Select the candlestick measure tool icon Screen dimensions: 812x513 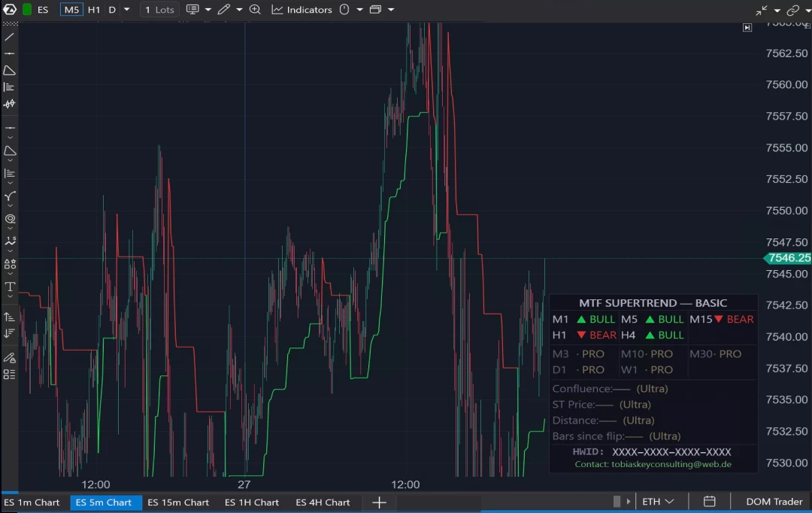click(9, 104)
